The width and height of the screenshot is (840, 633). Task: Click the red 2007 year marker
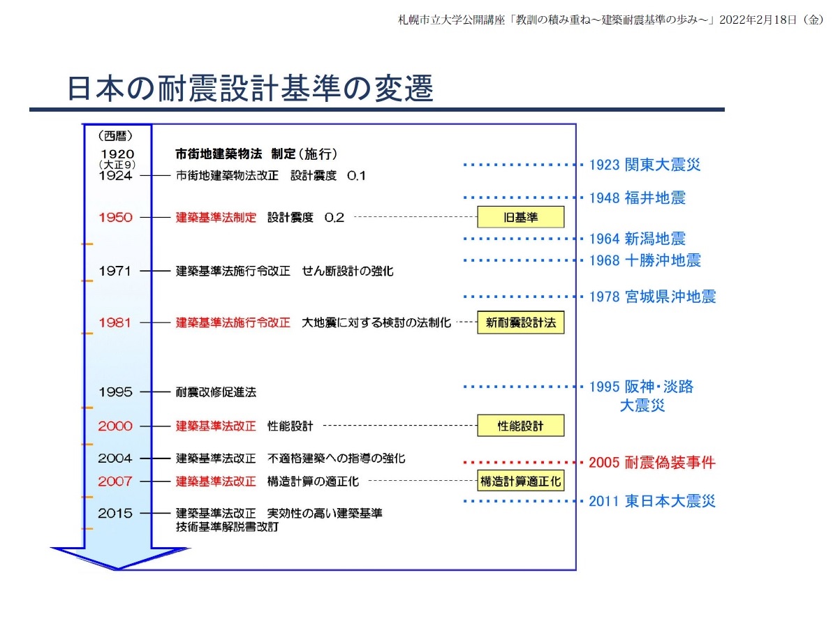[115, 482]
